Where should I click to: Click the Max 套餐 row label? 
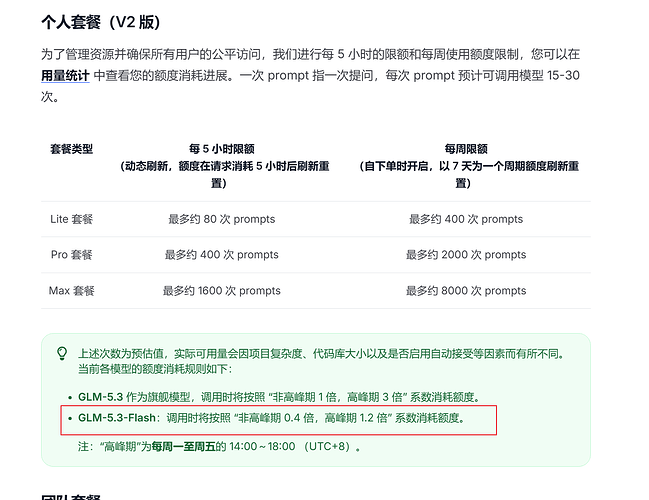coord(72,291)
